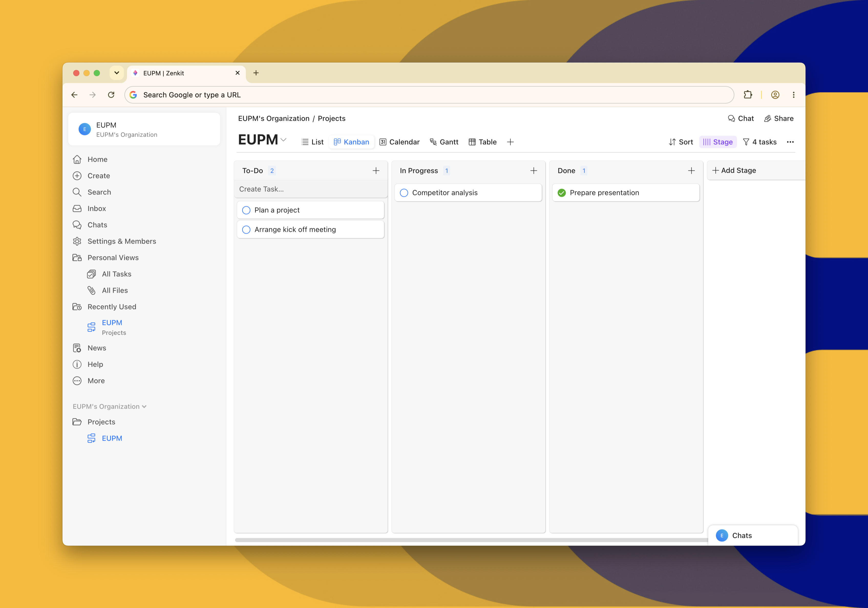The width and height of the screenshot is (868, 608).
Task: Click the horizontal scrollbar of the board
Action: click(x=471, y=540)
